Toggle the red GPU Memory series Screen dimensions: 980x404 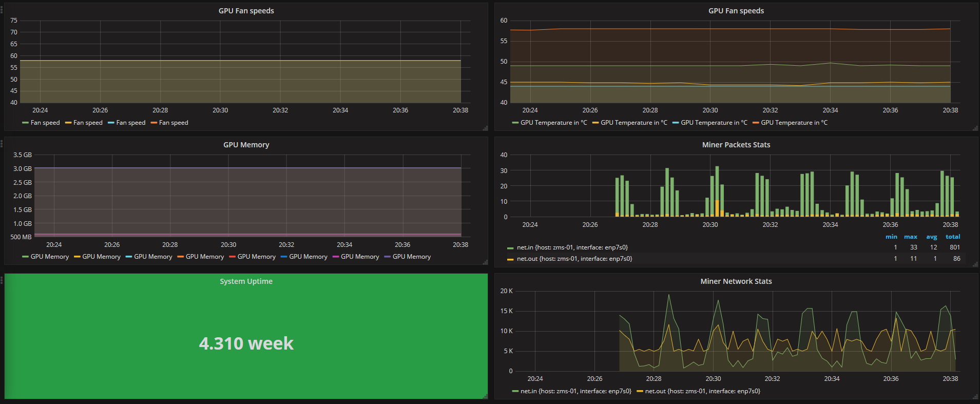[x=257, y=257]
